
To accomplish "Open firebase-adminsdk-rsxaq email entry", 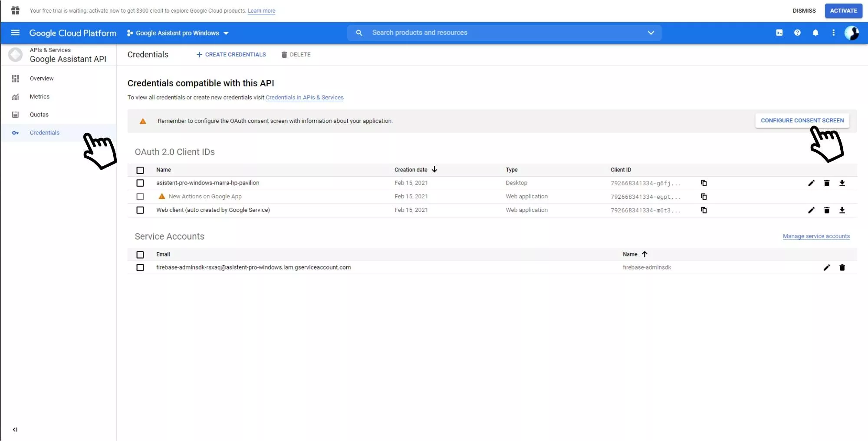I will tap(253, 267).
